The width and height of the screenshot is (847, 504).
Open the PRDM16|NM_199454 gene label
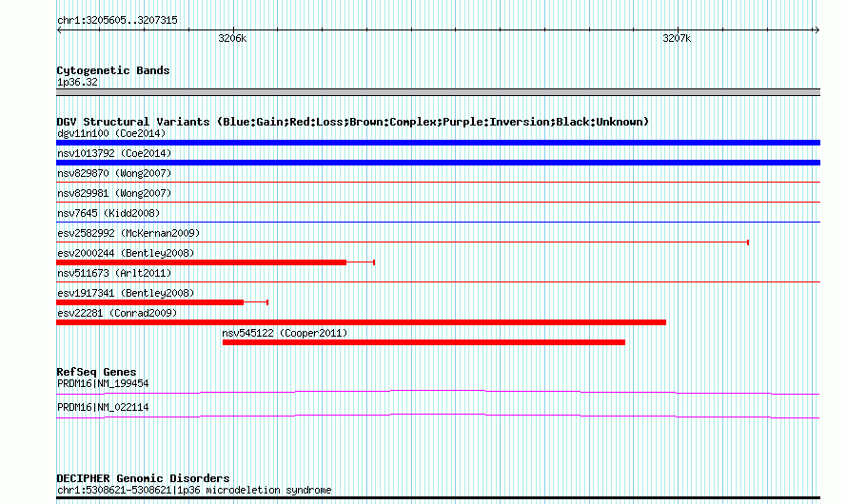click(103, 383)
